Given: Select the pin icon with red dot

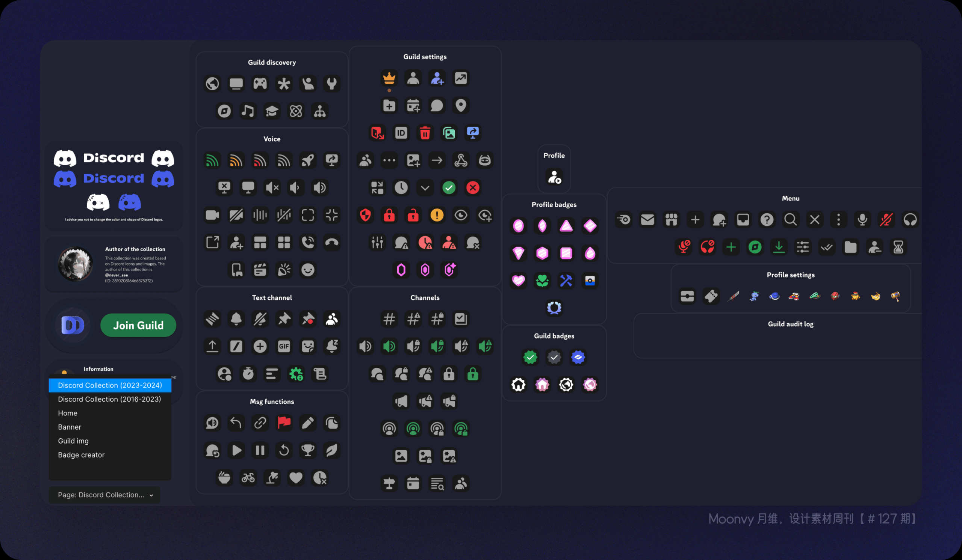Looking at the screenshot, I should point(308,319).
